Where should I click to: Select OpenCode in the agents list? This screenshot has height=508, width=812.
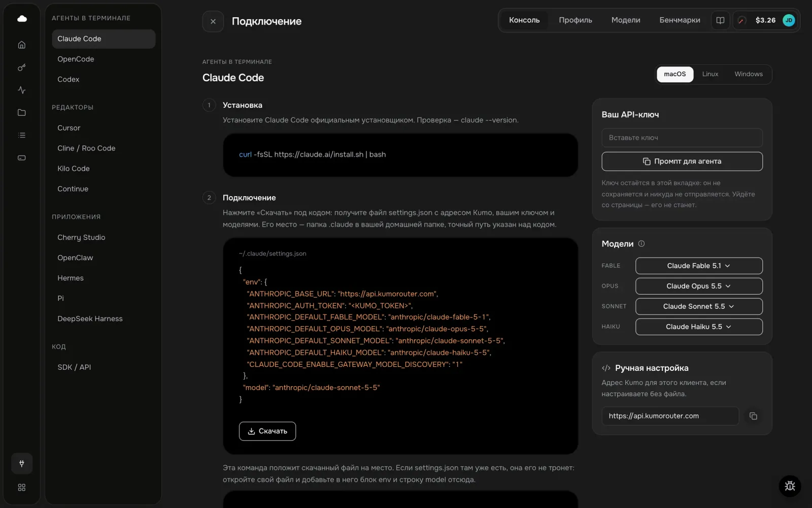pyautogui.click(x=104, y=59)
